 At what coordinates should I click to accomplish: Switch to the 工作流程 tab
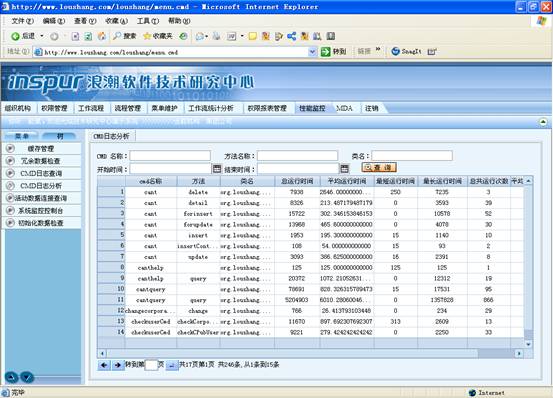coord(91,109)
